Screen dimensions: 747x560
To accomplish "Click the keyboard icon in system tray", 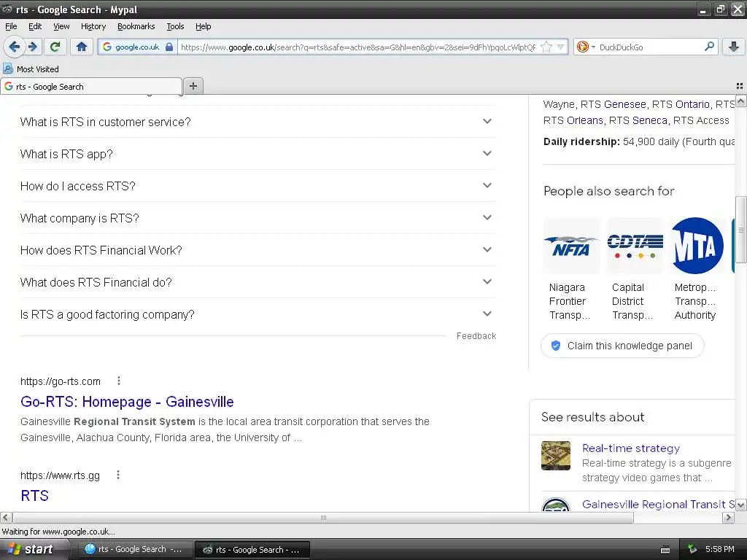I will click(665, 550).
